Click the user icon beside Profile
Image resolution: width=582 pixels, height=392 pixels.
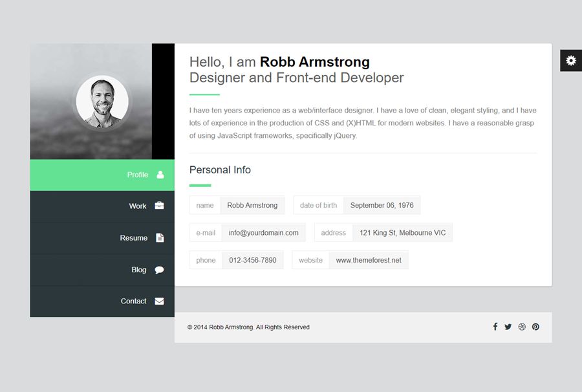160,175
